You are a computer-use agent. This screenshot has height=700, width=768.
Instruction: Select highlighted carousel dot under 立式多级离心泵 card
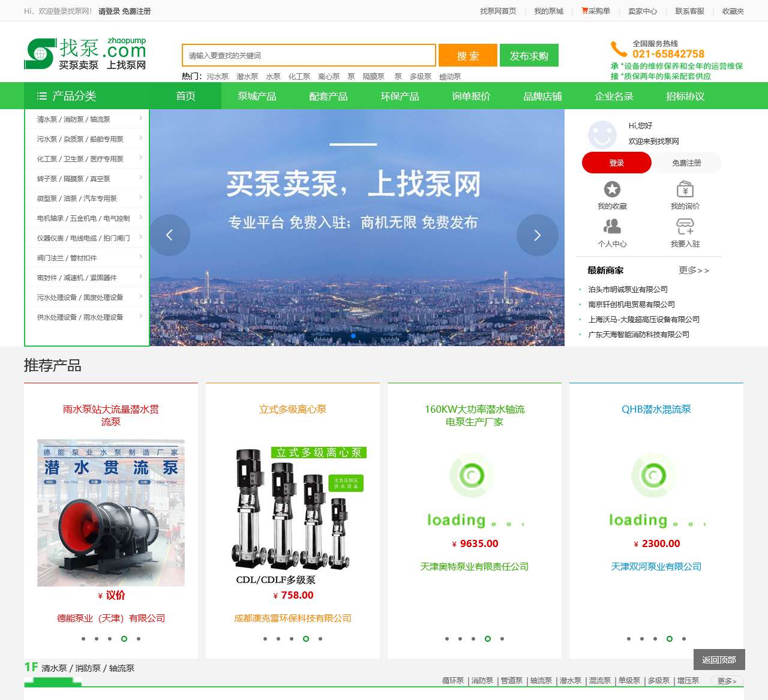[306, 639]
